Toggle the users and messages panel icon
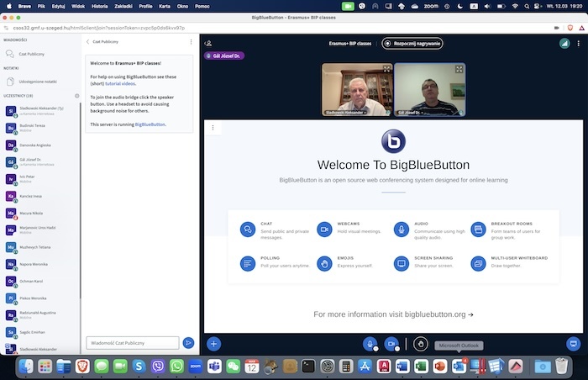 pos(208,44)
